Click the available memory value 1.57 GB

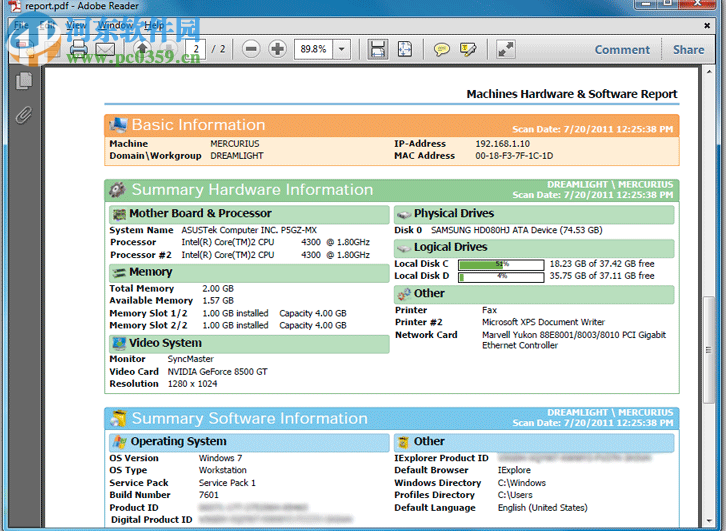click(218, 300)
